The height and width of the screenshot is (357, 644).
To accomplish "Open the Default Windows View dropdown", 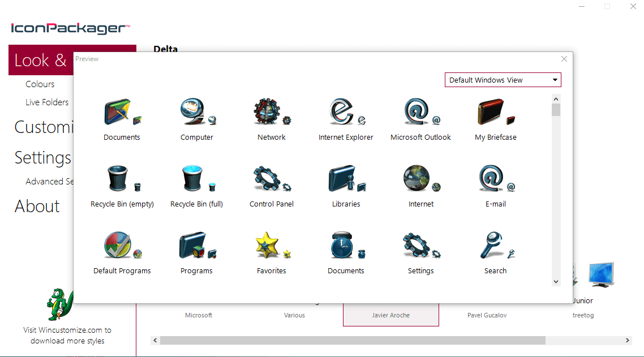I will click(x=503, y=80).
